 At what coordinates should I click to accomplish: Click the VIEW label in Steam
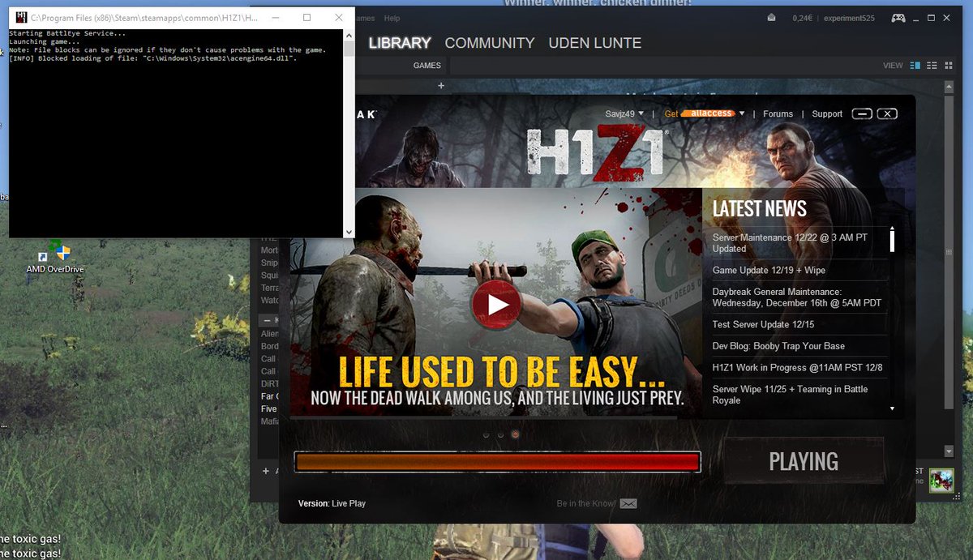(893, 66)
